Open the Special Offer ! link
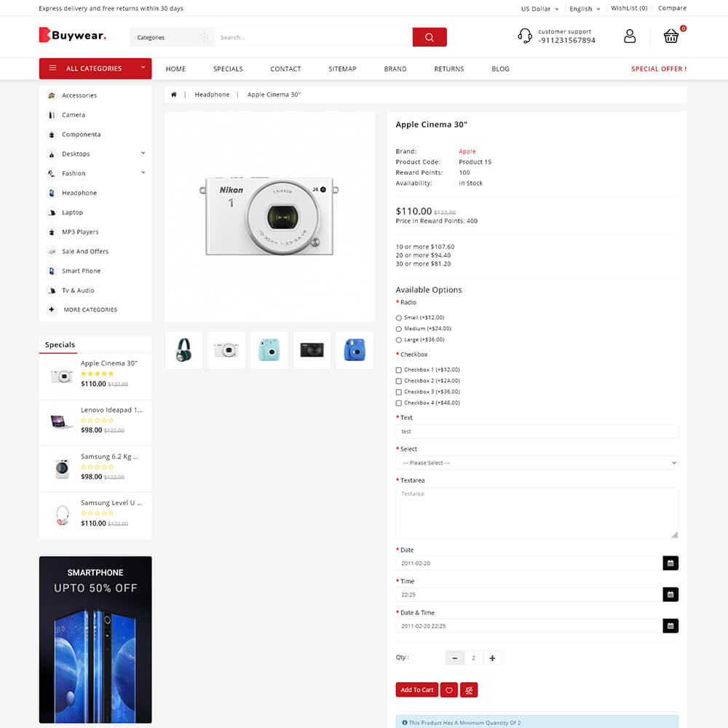Viewport: 728px width, 728px height. [658, 69]
